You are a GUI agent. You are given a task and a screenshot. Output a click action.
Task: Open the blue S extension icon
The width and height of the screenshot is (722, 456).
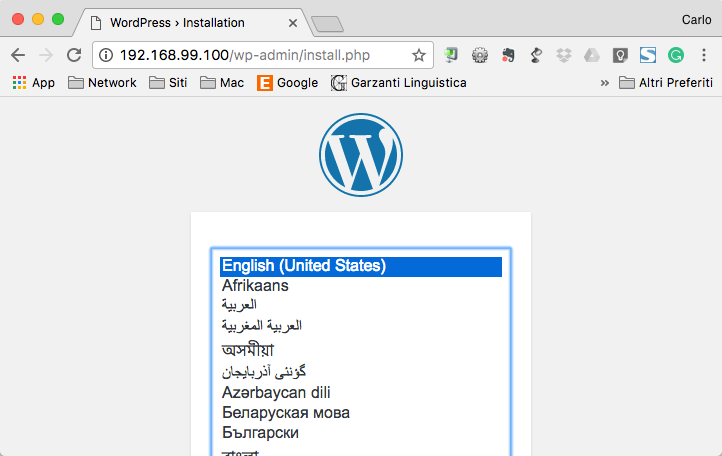point(648,55)
